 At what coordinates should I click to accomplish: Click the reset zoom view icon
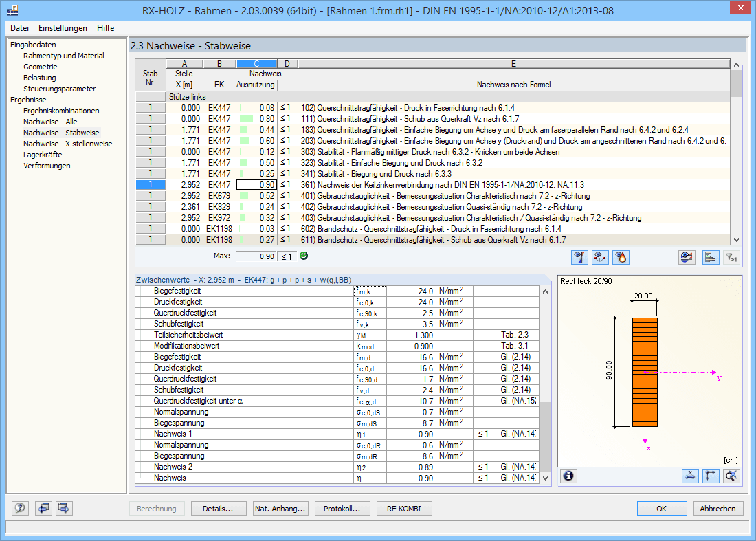point(731,476)
